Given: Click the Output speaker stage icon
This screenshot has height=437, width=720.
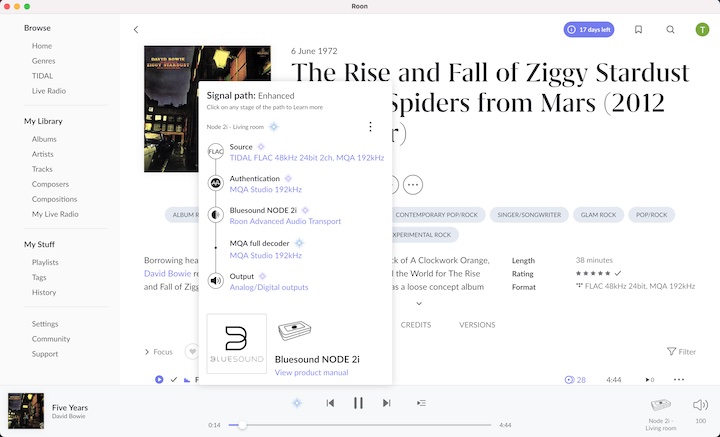Looking at the screenshot, I should (x=215, y=280).
